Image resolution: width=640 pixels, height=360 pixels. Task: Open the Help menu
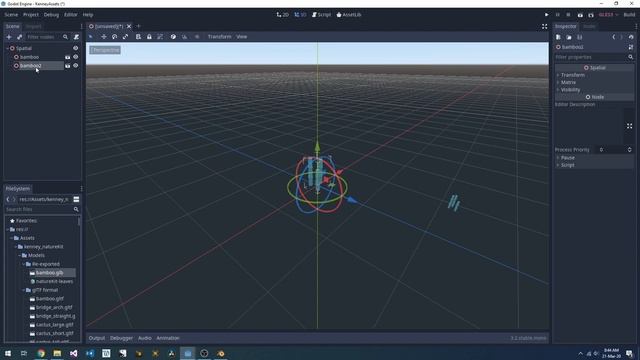point(88,15)
